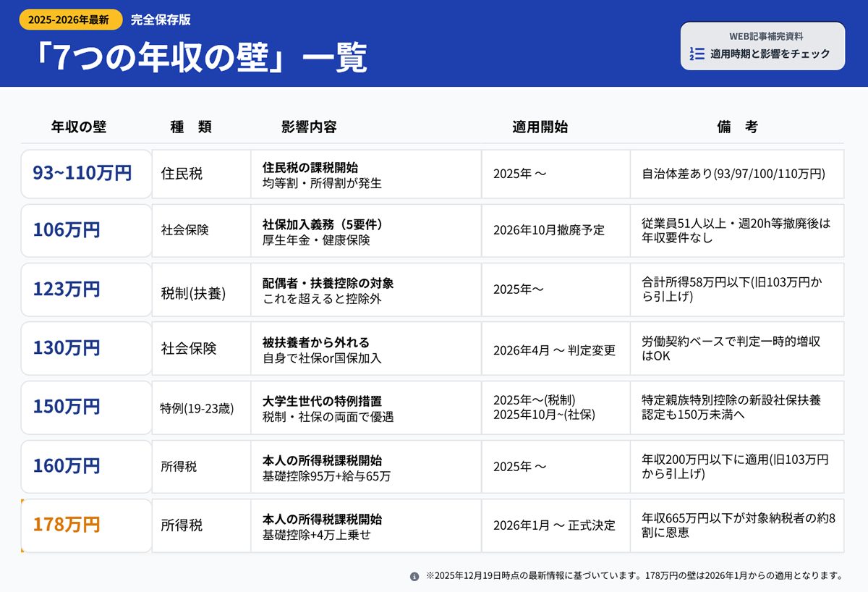
Task: Click the yellow 2025-2026年最新 badge
Action: tap(69, 20)
